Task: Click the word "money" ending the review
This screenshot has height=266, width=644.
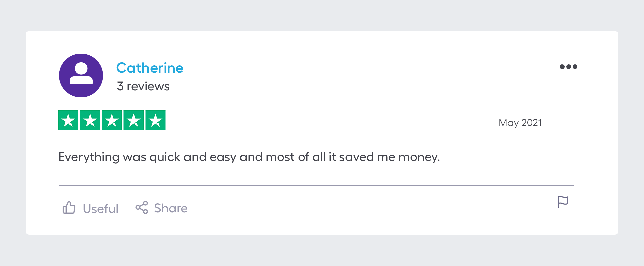Action: (x=418, y=157)
